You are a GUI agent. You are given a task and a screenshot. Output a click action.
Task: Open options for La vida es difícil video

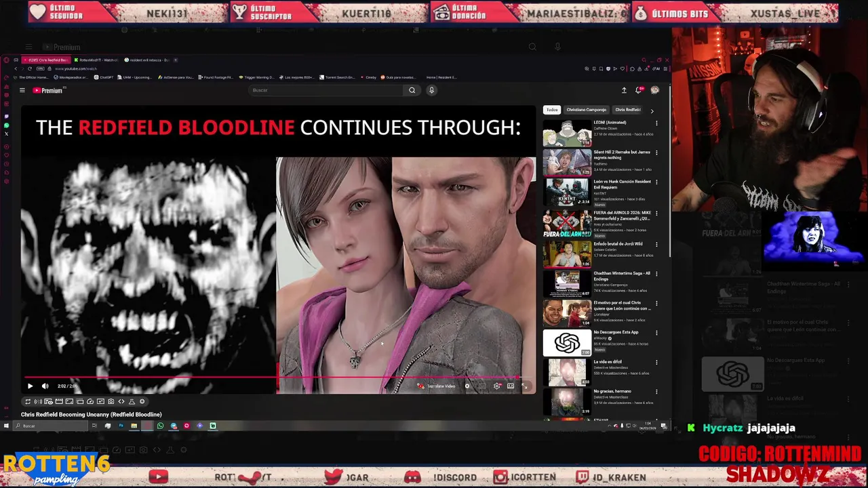tap(656, 363)
